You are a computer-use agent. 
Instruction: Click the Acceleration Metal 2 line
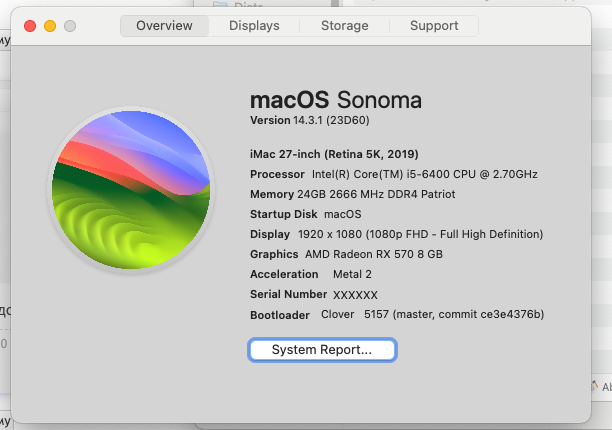[311, 274]
